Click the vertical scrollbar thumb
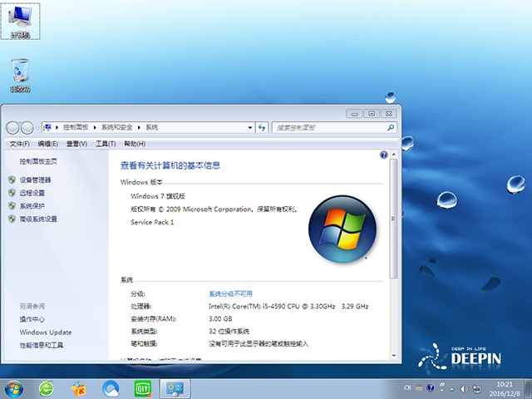The height and width of the screenshot is (399, 532). pos(393,219)
